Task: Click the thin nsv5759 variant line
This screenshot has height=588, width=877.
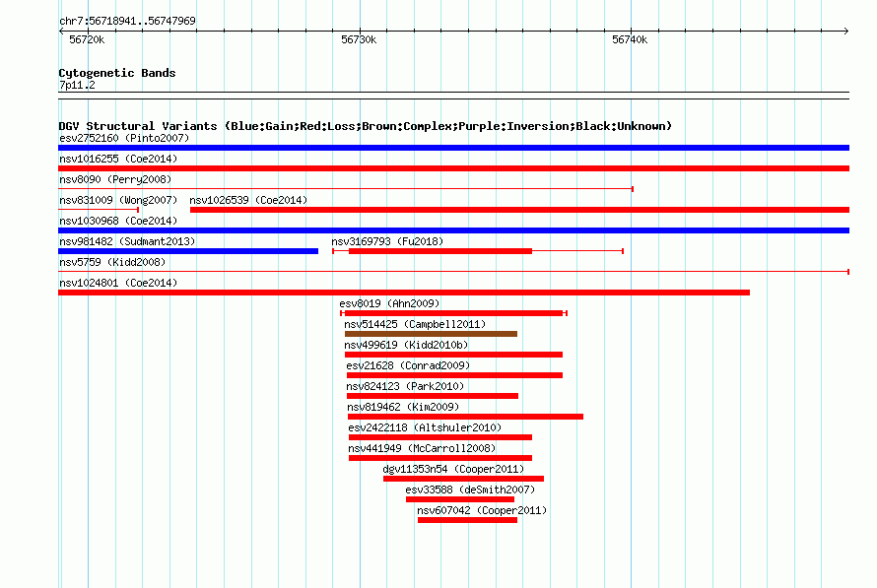Action: click(x=453, y=272)
